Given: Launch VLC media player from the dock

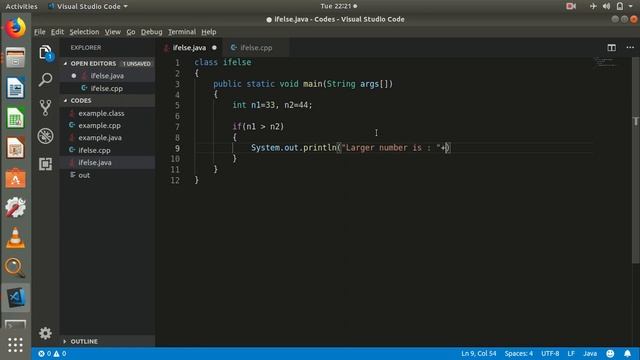Looking at the screenshot, I should (16, 238).
